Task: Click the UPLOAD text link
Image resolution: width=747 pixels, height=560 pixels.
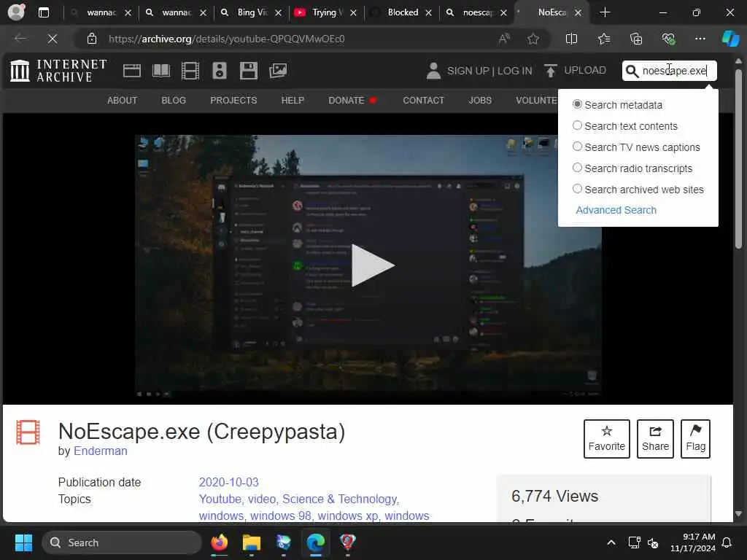Action: [585, 71]
